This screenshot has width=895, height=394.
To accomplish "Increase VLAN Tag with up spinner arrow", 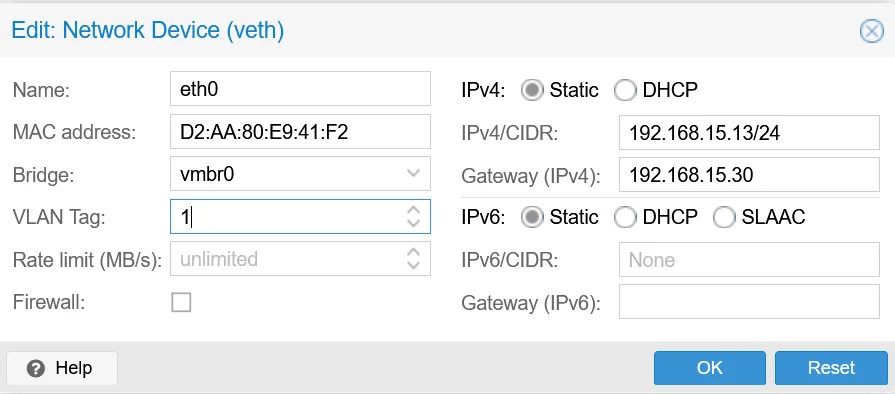I will [413, 210].
